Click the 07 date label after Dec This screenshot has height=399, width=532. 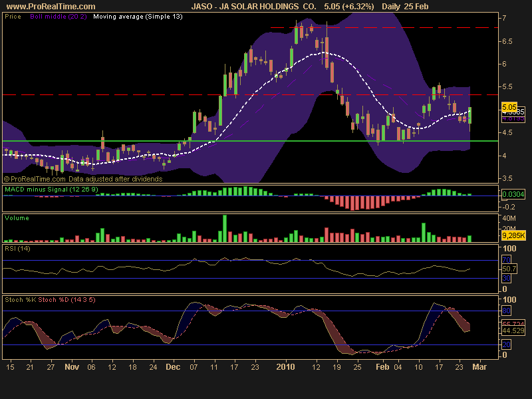tap(194, 367)
